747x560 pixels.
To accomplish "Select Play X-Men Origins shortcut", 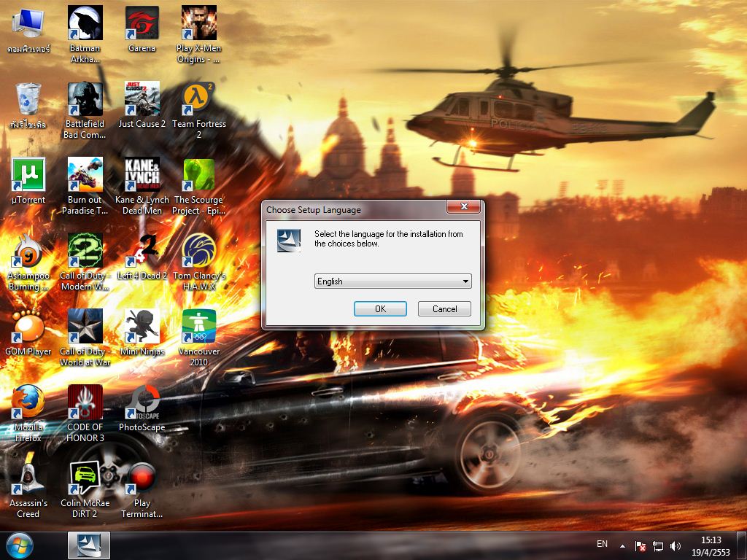I will (x=198, y=34).
